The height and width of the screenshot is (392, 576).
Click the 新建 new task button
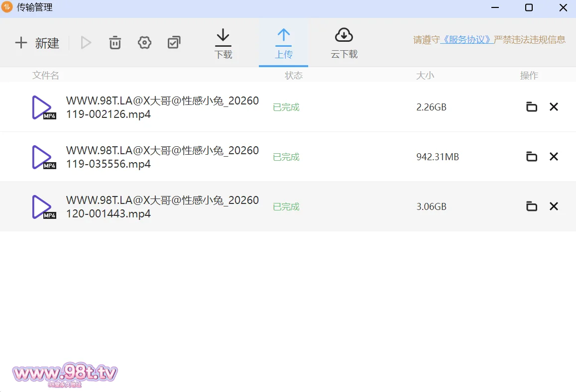coord(37,43)
